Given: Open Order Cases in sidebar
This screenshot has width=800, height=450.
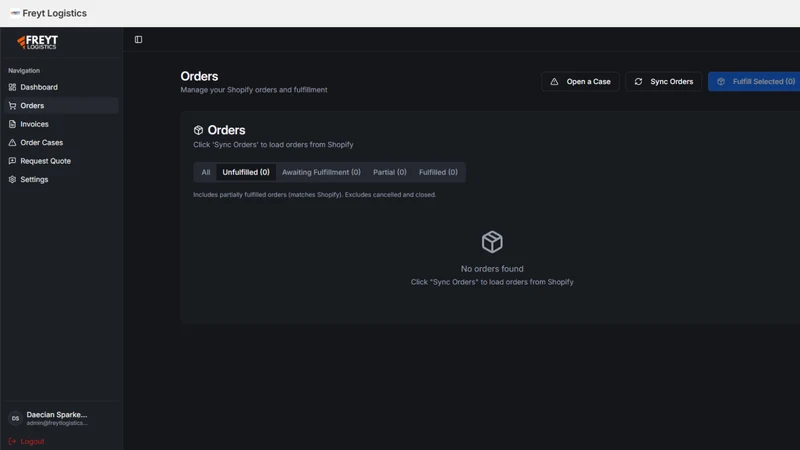Looking at the screenshot, I should tap(61, 142).
